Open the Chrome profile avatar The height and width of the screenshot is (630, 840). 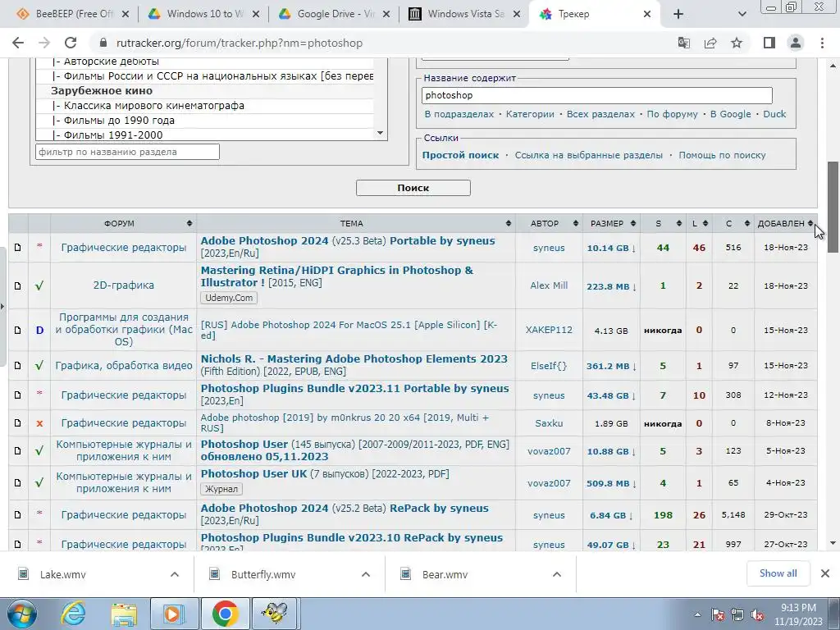(796, 43)
